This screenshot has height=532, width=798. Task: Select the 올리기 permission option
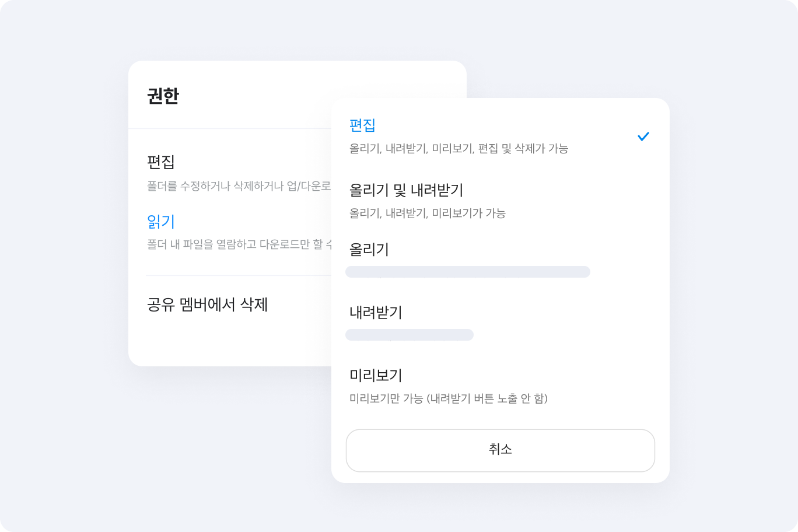(x=369, y=250)
